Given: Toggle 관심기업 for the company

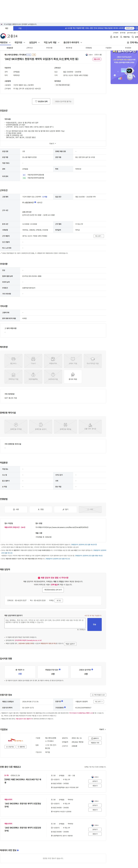Looking at the screenshot, I should (x=10, y=747).
